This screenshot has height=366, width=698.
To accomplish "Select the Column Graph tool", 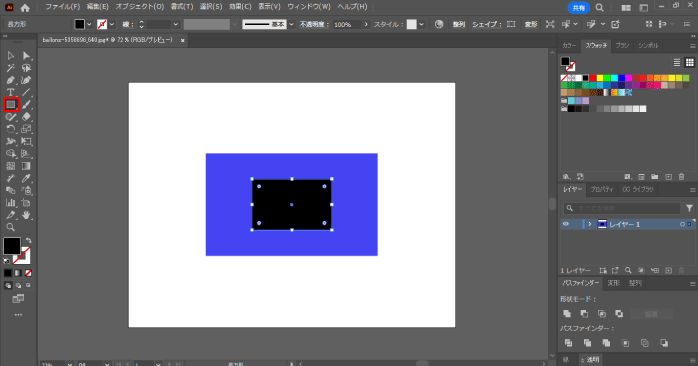I will click(11, 203).
